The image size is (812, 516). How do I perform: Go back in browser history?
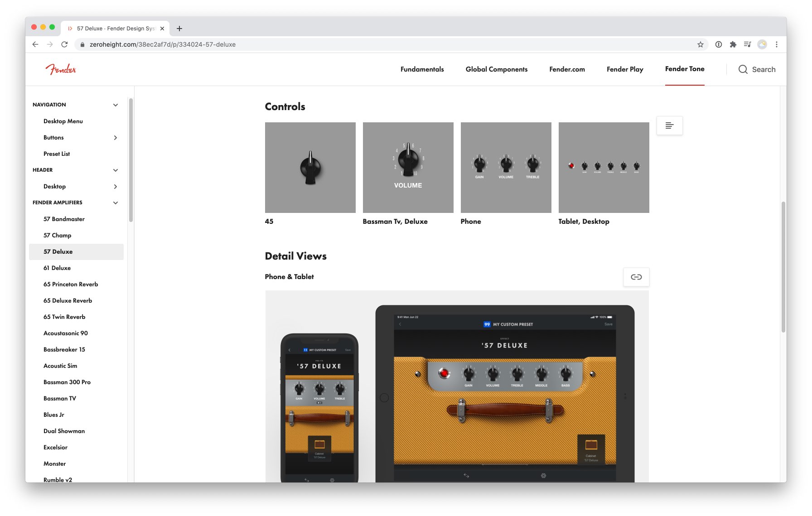click(x=35, y=44)
